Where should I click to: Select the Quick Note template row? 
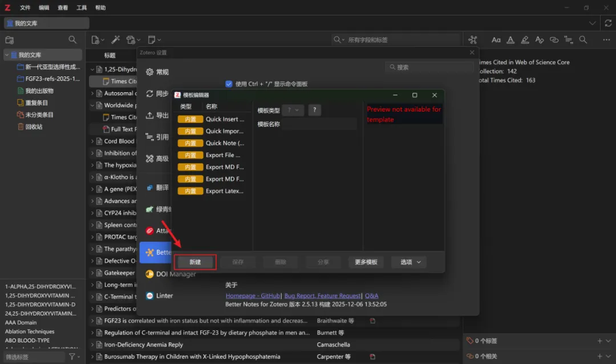pos(212,143)
